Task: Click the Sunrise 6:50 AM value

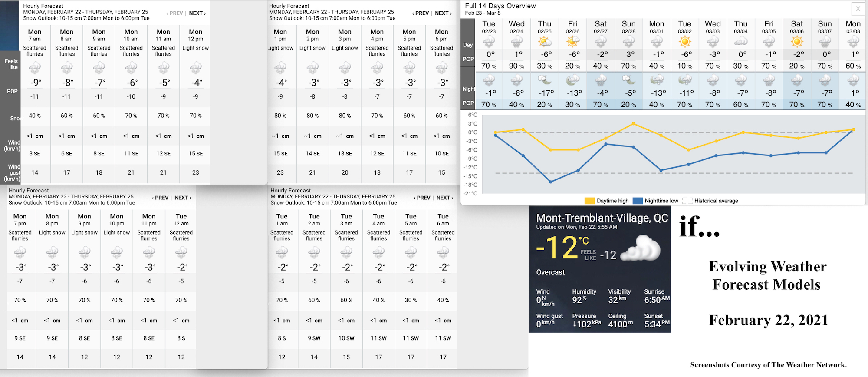Action: pos(657,300)
